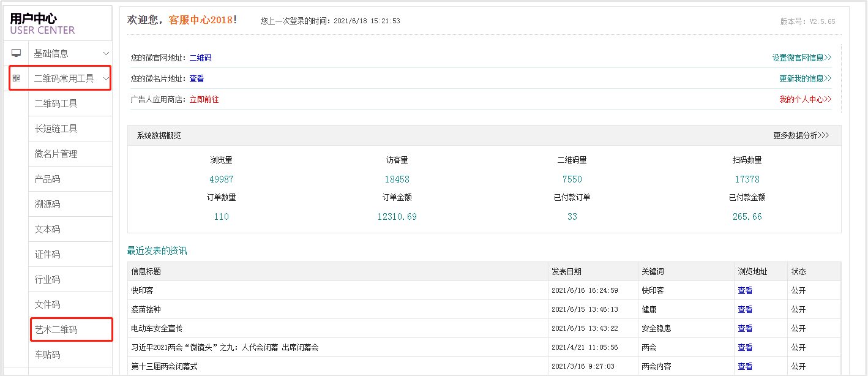Click 设置微官网信息>> link
The height and width of the screenshot is (376, 868).
(x=801, y=58)
